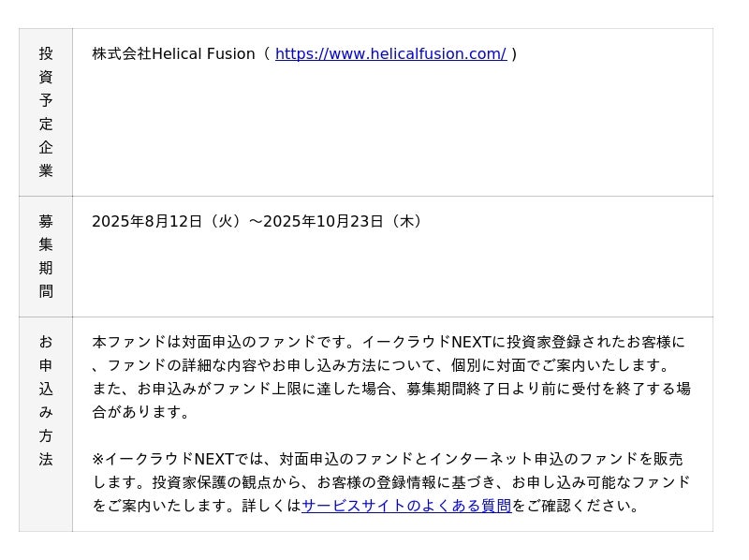Click the 募集期間 row header cell
The width and height of the screenshot is (749, 560).
coord(46,257)
